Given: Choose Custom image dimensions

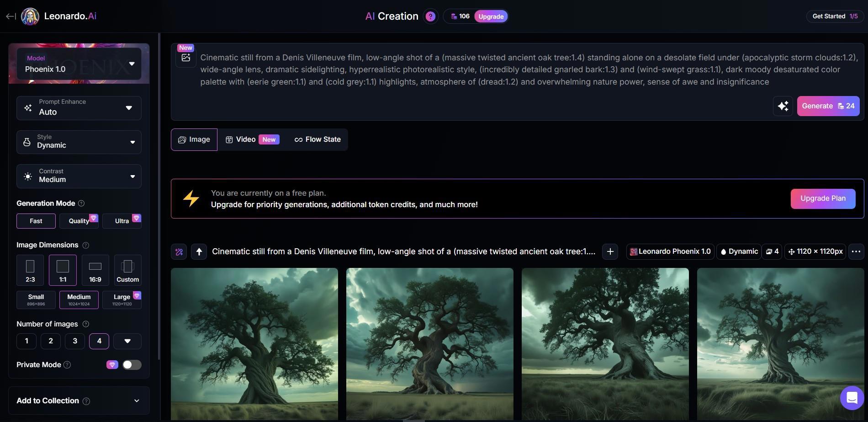Looking at the screenshot, I should click(127, 270).
